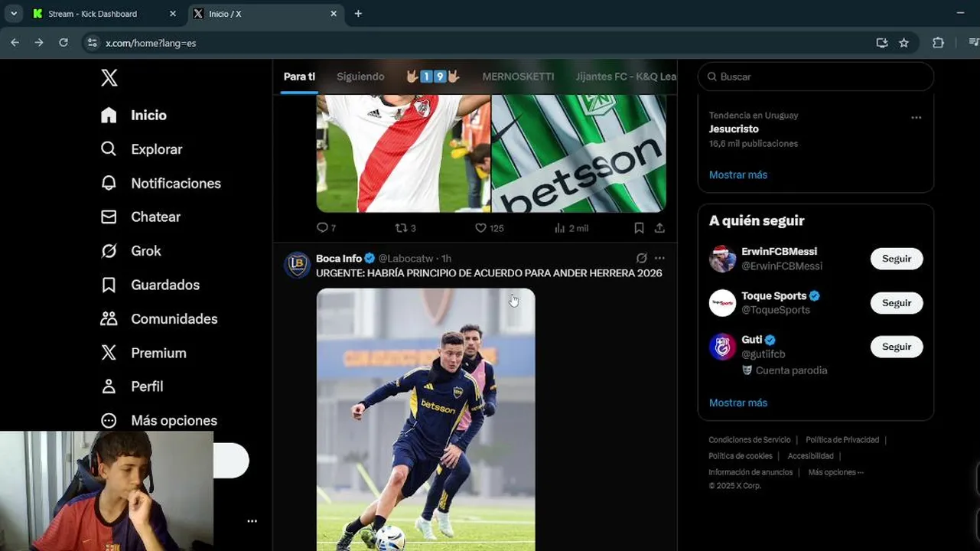Open Guti profile avatar
Screen dimensions: 980x551
(722, 347)
